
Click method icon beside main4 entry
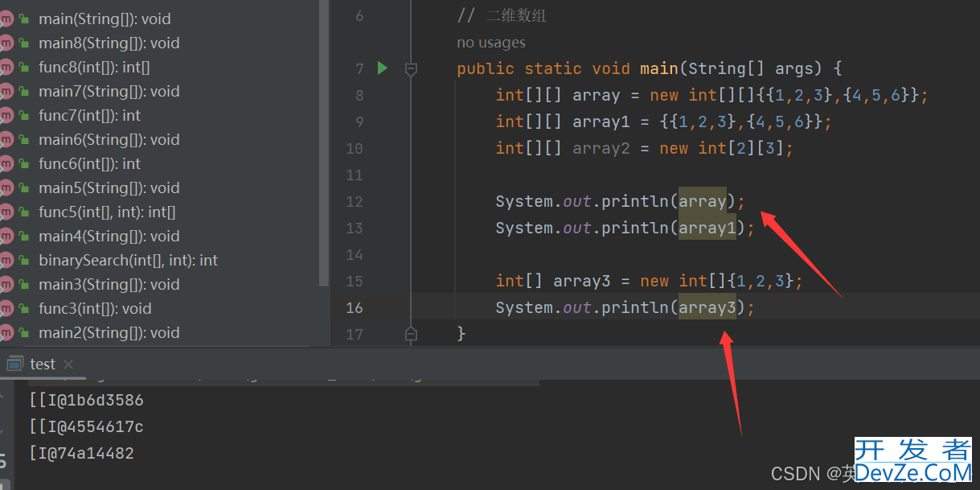pyautogui.click(x=6, y=236)
